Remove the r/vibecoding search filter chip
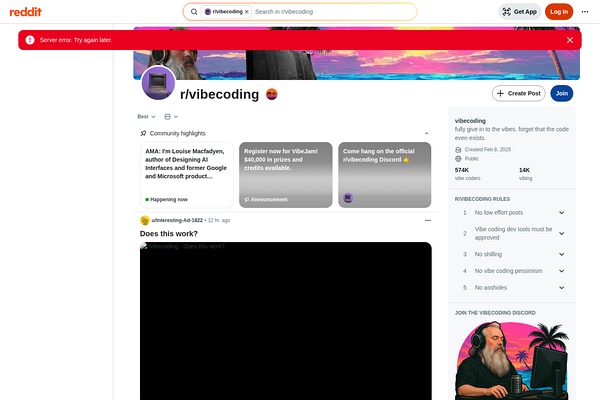Viewport: 600px width, 400px height. (247, 12)
